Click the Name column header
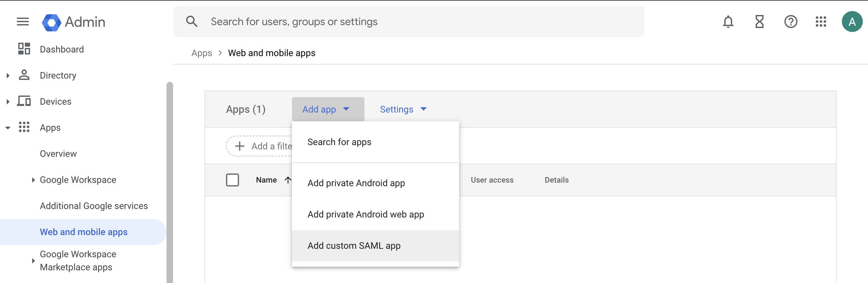 (x=266, y=180)
